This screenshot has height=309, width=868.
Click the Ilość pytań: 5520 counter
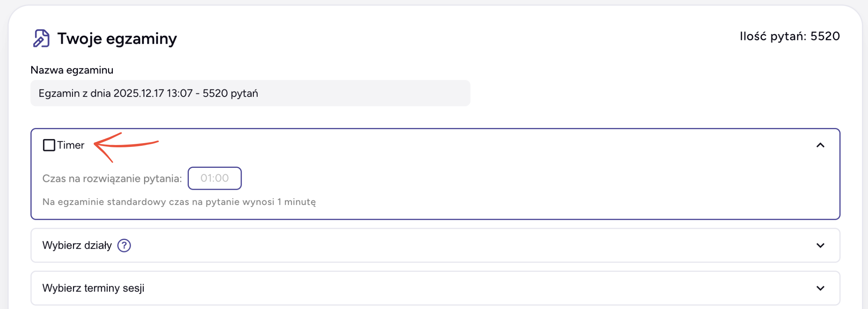[x=789, y=36]
